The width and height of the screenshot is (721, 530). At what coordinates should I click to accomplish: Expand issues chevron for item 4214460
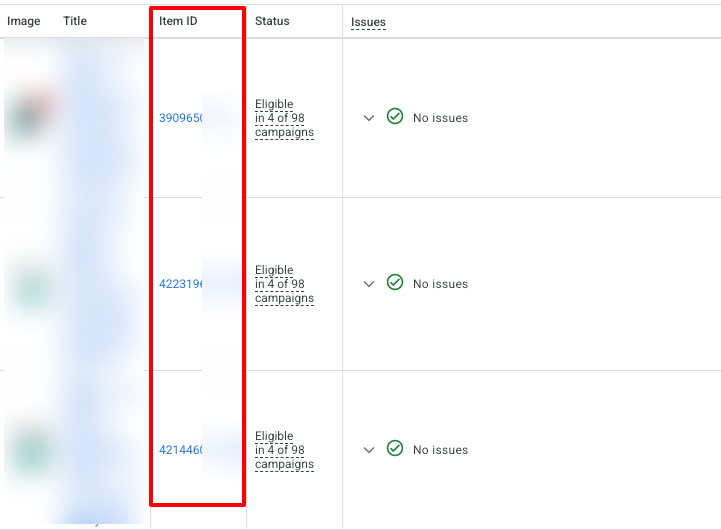click(x=369, y=450)
